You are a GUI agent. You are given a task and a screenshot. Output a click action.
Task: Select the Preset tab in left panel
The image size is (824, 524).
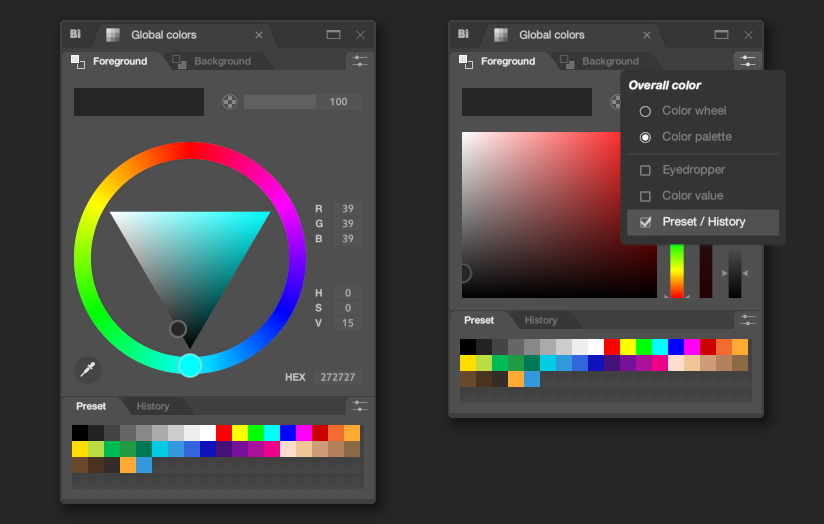pos(91,406)
